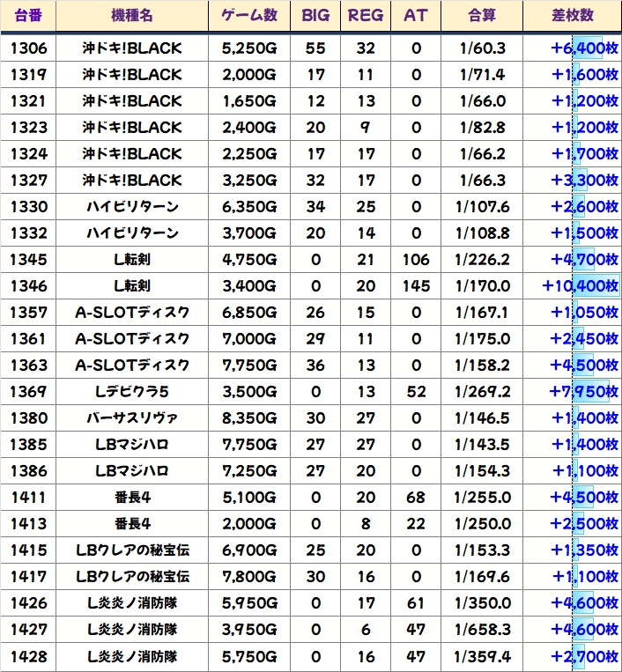Image resolution: width=622 pixels, height=672 pixels.
Task: Select the AT column header
Action: 416,16
